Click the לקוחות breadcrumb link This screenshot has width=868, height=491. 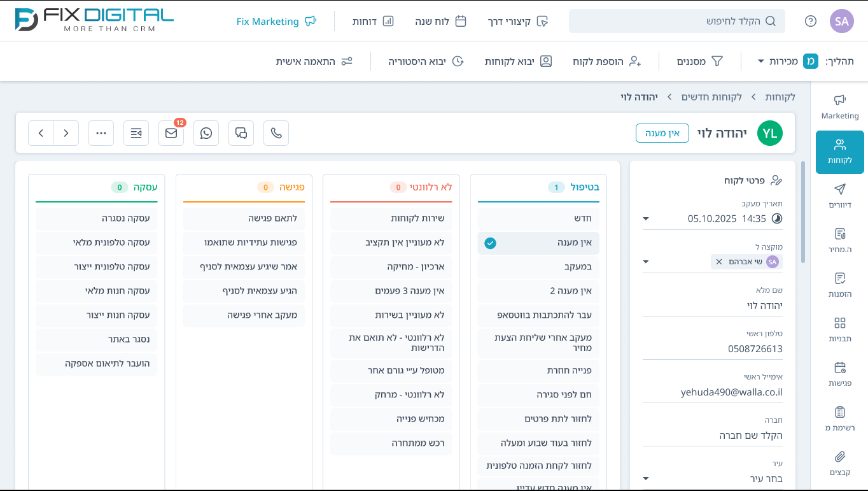point(780,97)
